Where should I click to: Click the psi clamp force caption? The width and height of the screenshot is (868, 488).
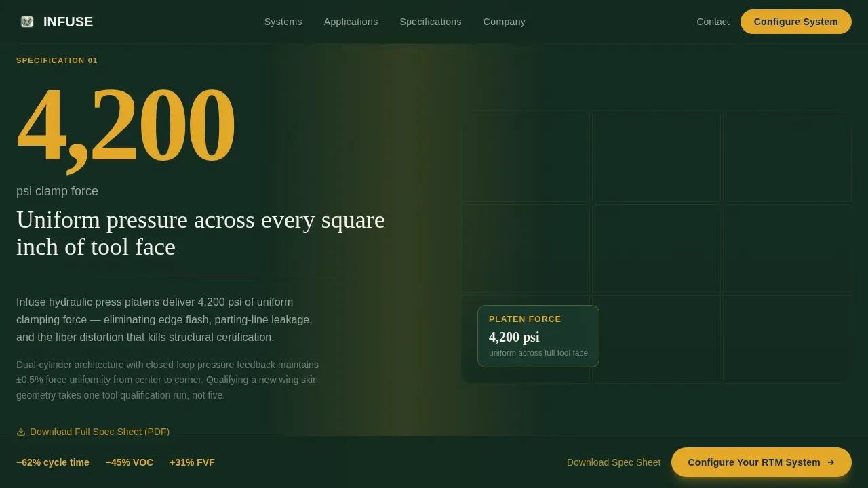pyautogui.click(x=57, y=191)
